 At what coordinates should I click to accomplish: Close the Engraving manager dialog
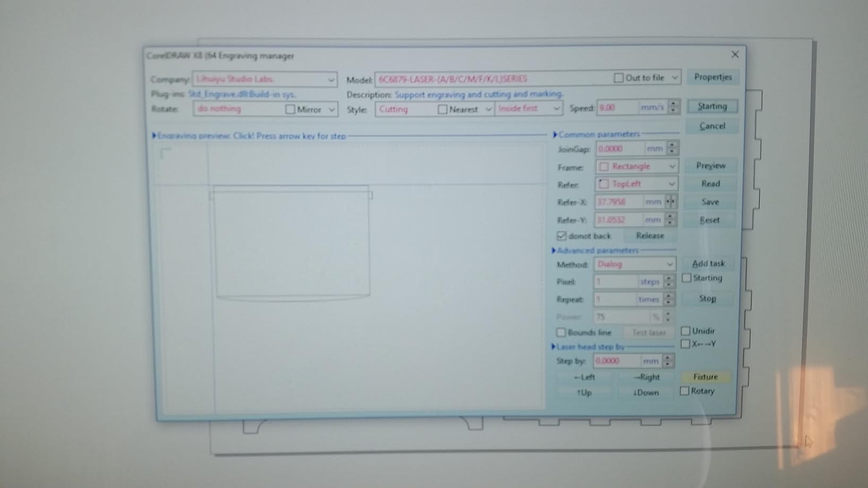pos(735,54)
